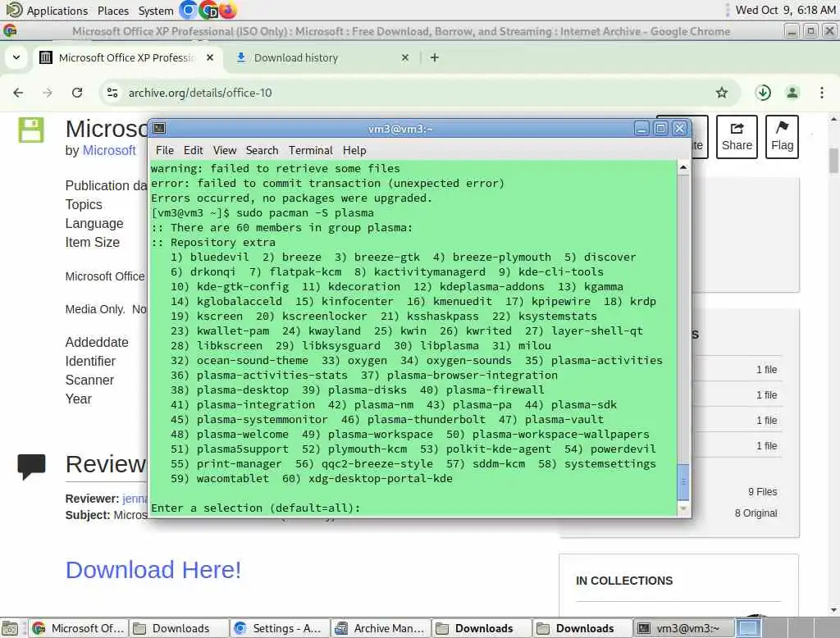Click terminal scrollbar up arrow

tap(683, 167)
